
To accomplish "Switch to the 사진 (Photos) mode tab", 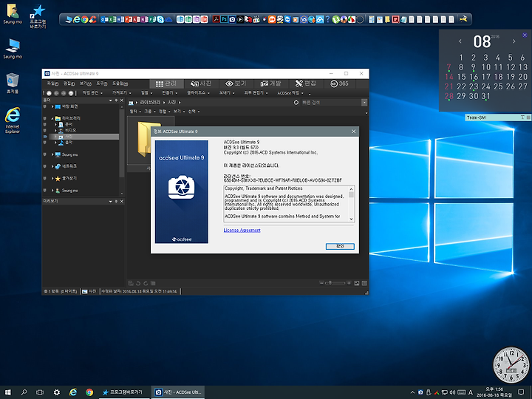I will (x=201, y=83).
